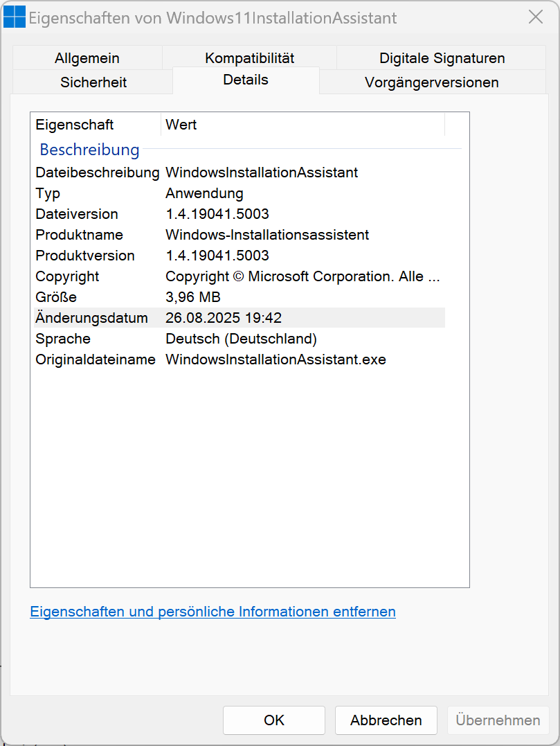Open the Kompatibilität tab
The width and height of the screenshot is (560, 746).
point(249,58)
